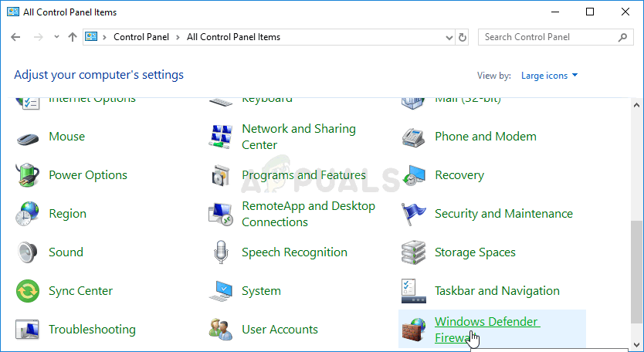
Task: Click the User Accounts people icon
Action: point(221,330)
